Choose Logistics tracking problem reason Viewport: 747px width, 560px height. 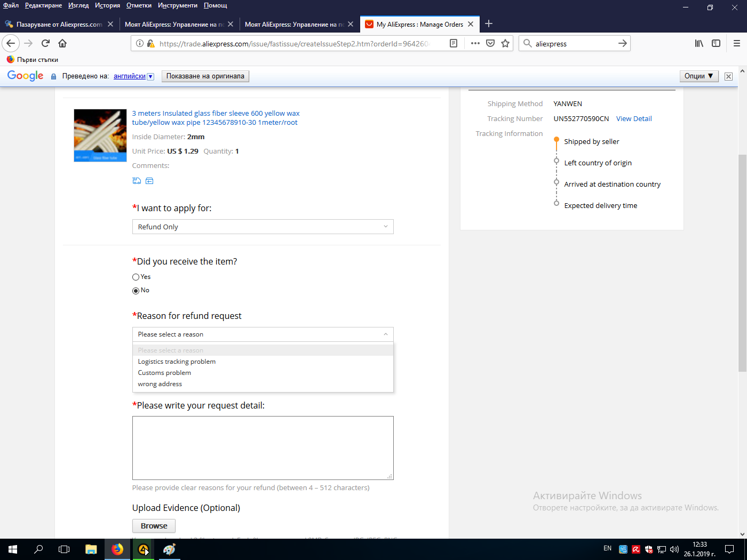pos(177,362)
